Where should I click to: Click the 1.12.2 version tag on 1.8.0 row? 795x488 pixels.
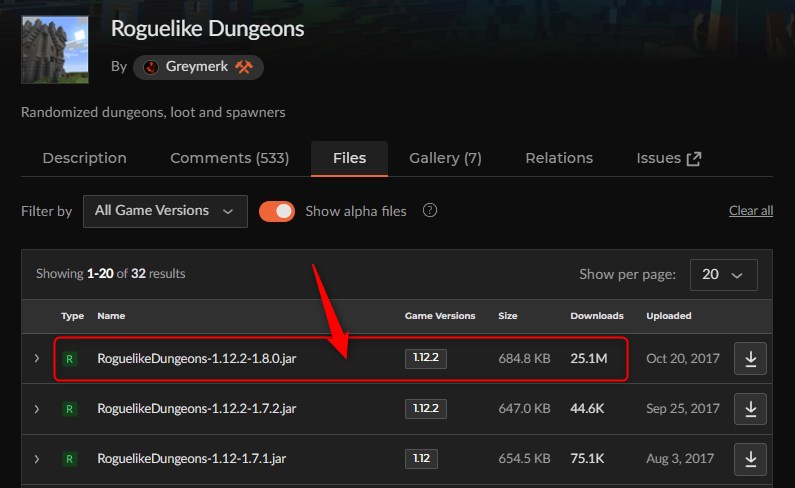pos(426,358)
